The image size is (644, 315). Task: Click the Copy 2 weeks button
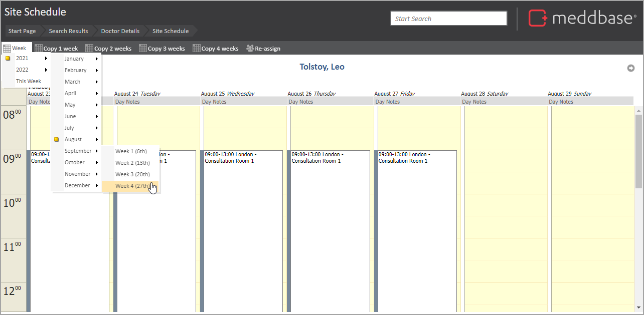click(108, 49)
